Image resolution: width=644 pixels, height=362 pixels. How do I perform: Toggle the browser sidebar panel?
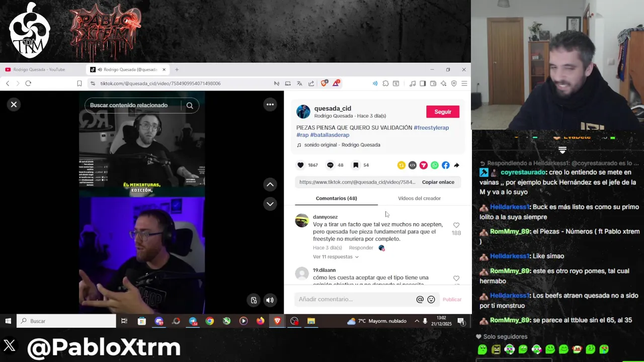pos(423,83)
